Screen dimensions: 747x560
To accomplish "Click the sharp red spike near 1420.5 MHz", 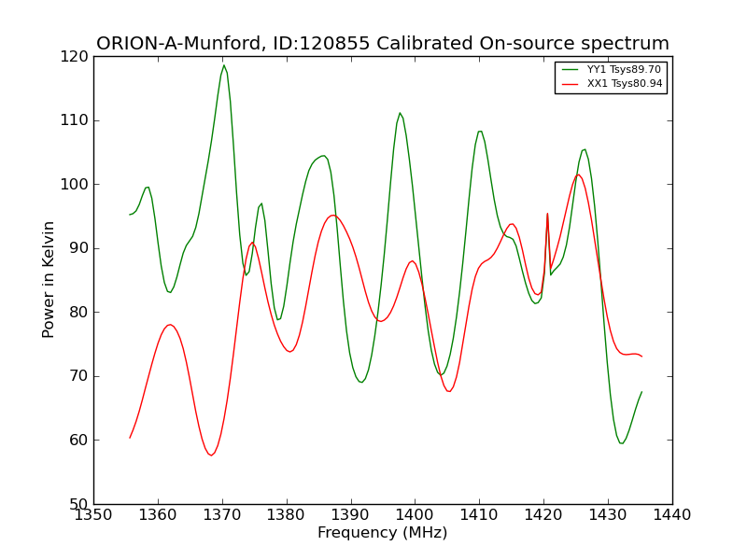I will coord(547,214).
